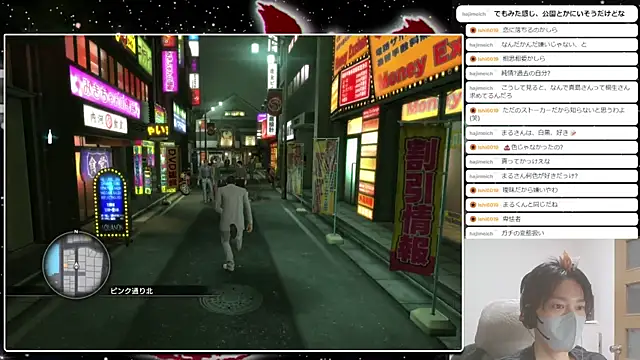Click the emoji after まるさんは、白黒、好き
The height and width of the screenshot is (360, 640).
click(x=573, y=133)
